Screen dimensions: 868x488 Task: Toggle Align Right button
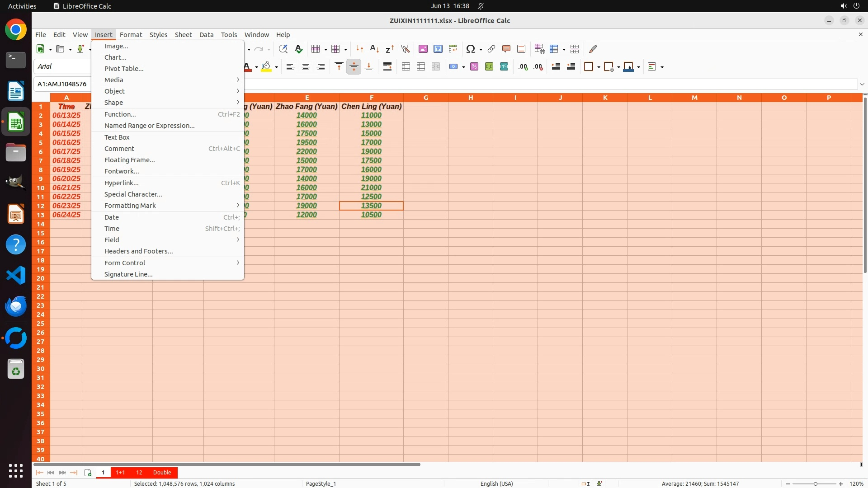321,66
